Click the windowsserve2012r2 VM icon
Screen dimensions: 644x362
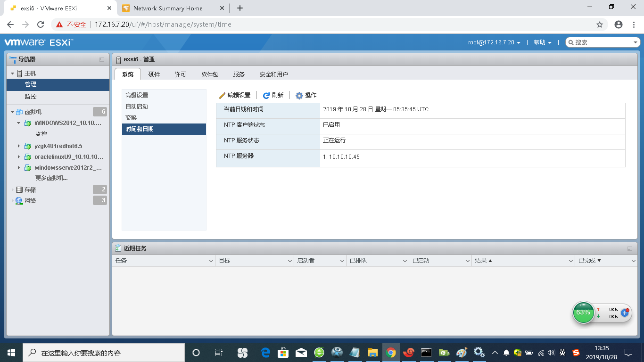(x=28, y=168)
